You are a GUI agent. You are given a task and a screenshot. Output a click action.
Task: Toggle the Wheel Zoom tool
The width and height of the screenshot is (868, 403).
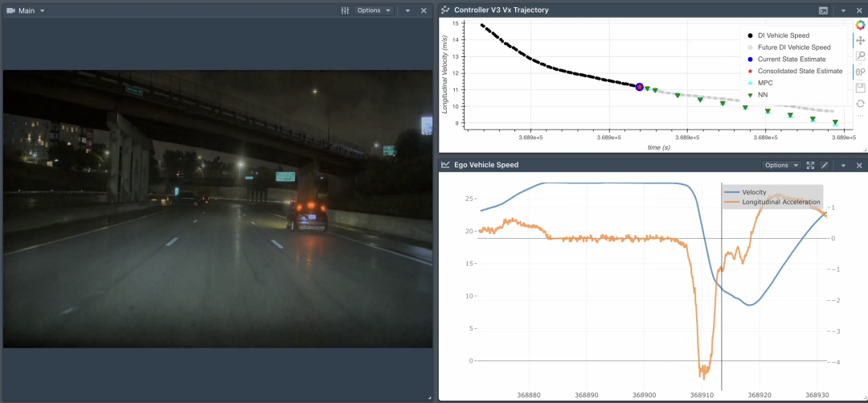(860, 72)
